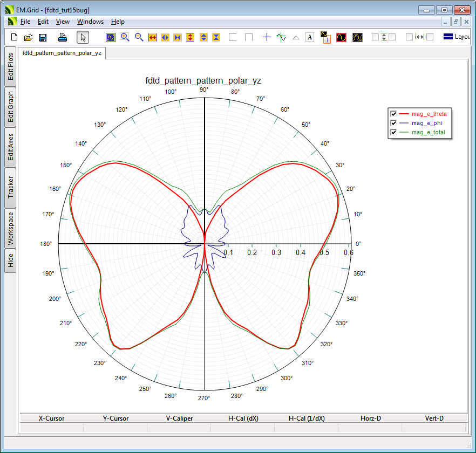Add a crosshair cursor with the plus tool
Image resolution: width=476 pixels, height=453 pixels.
coord(267,37)
